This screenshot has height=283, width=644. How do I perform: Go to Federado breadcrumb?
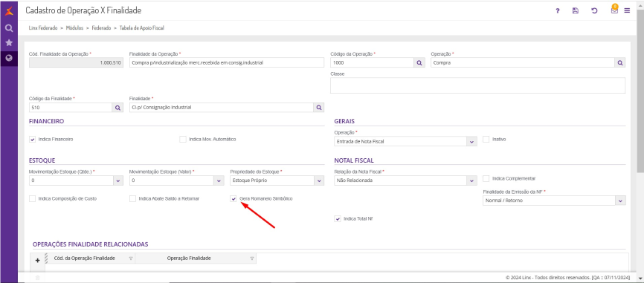[101, 28]
